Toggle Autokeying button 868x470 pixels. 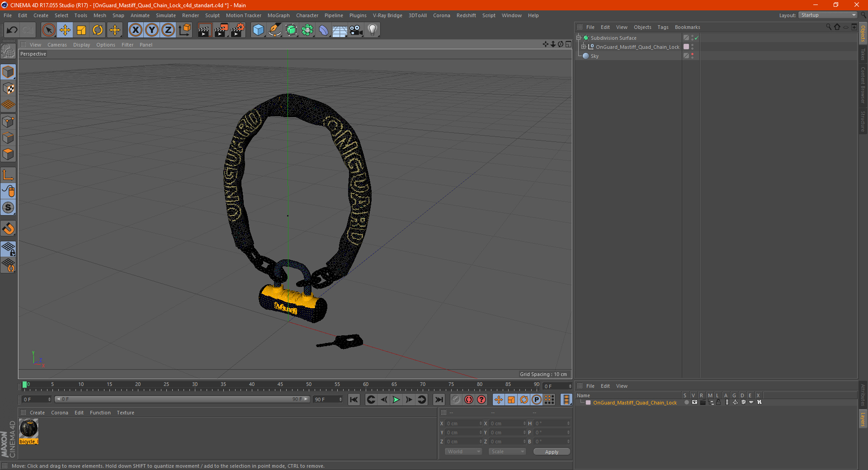[x=469, y=399]
